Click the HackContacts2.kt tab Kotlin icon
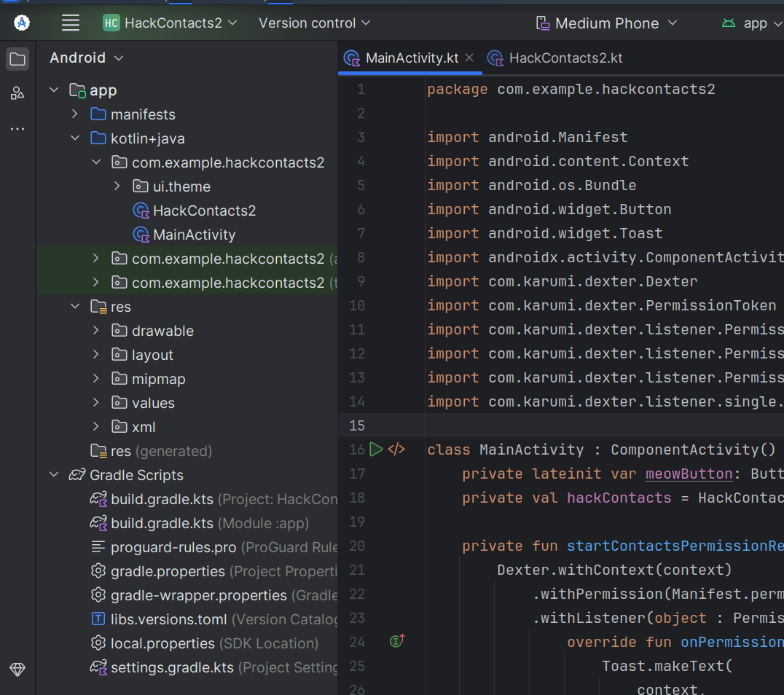784x695 pixels. click(495, 58)
